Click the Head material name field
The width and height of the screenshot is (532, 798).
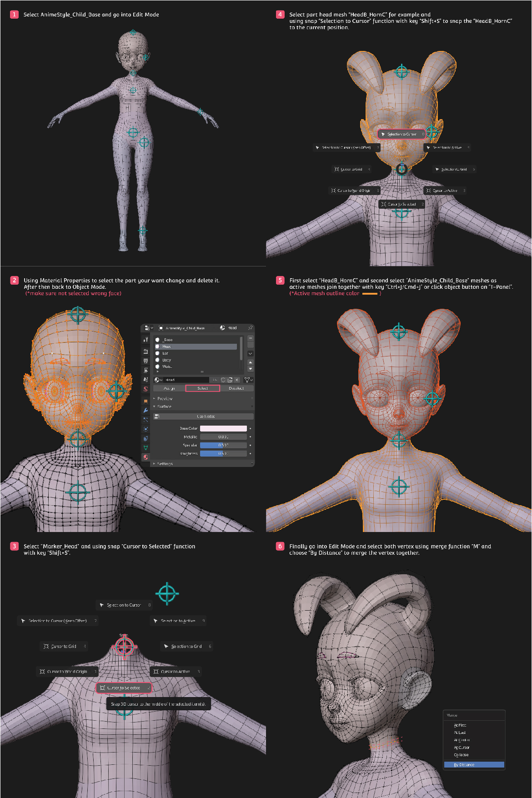point(186,380)
